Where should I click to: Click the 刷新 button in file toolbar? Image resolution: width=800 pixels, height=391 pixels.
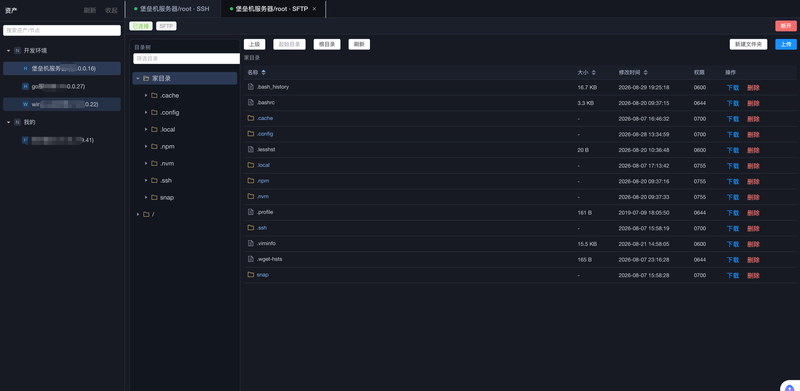(x=359, y=44)
